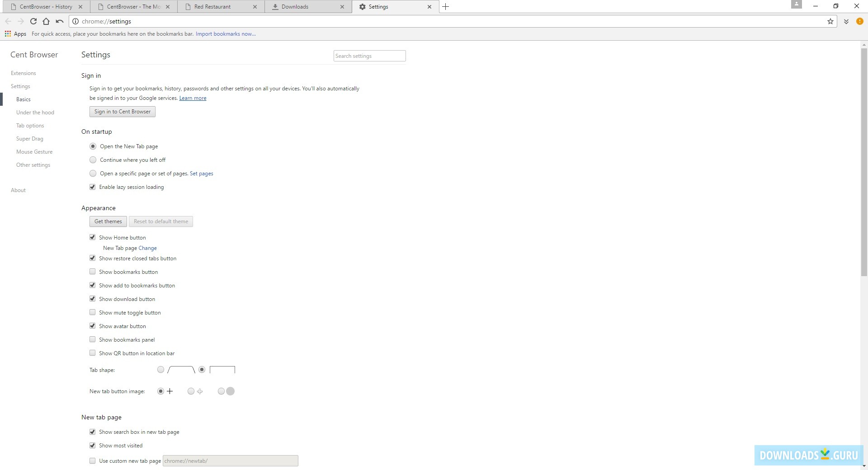The height and width of the screenshot is (470, 868).
Task: Enable Show bookmarks panel
Action: tap(93, 340)
